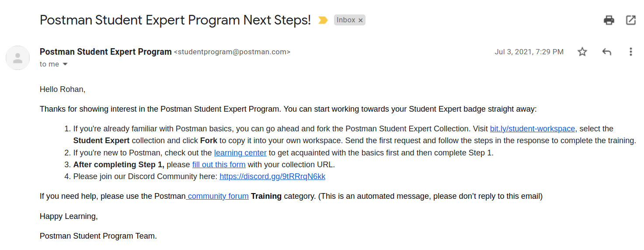Click the yellow importance marker icon
Screen dimensions: 644x250
pos(323,20)
